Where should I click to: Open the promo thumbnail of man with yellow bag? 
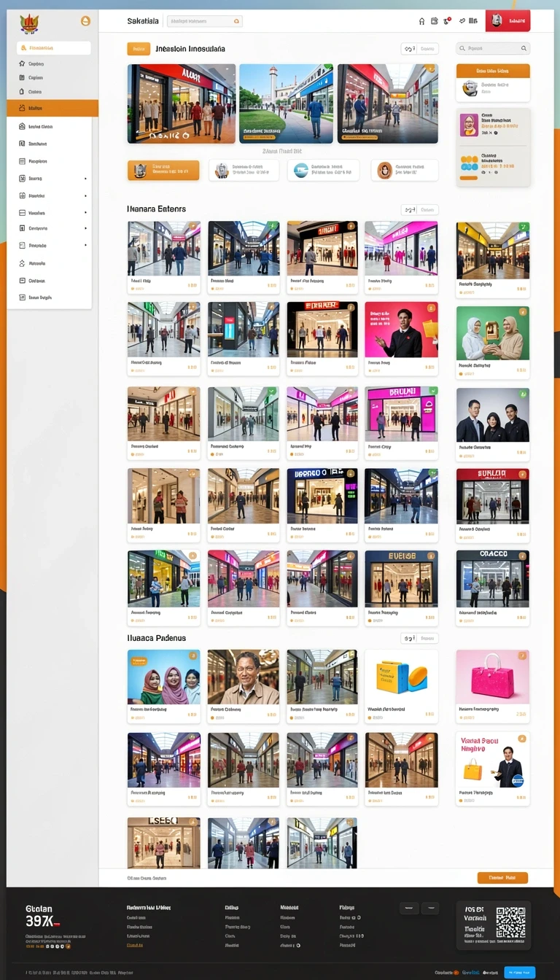pos(493,761)
